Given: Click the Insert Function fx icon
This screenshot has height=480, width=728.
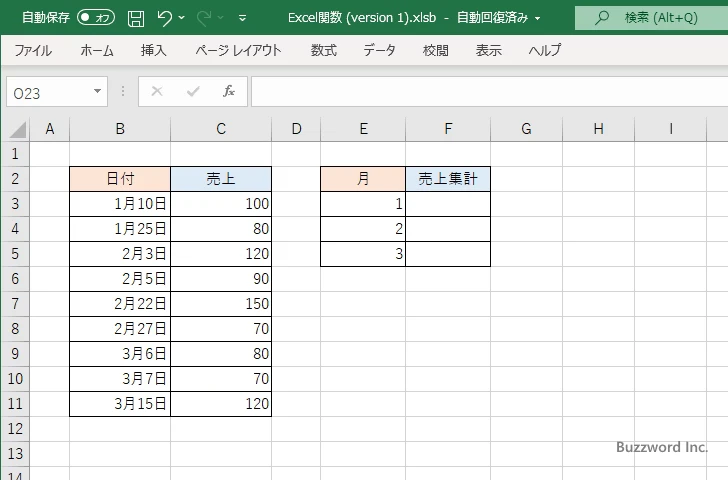Looking at the screenshot, I should point(228,91).
